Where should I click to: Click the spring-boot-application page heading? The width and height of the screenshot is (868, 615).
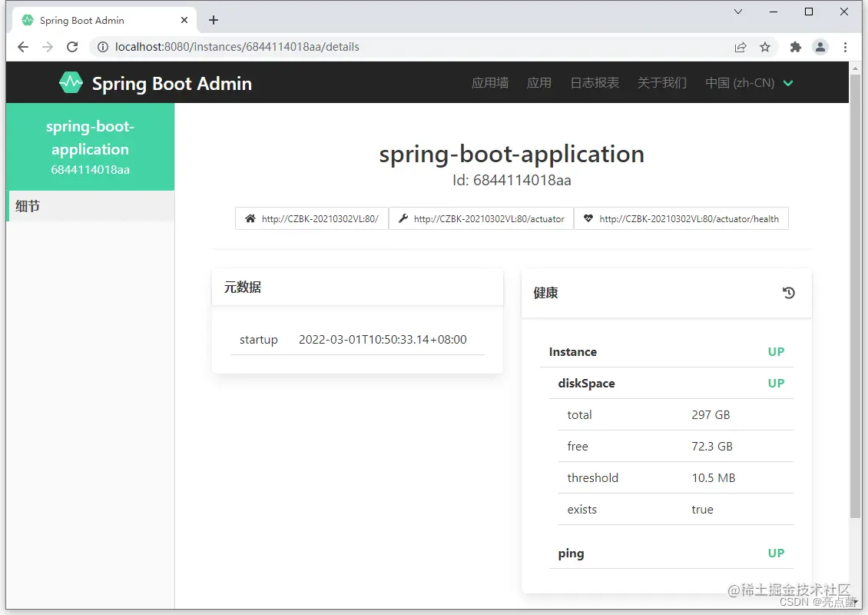click(512, 154)
